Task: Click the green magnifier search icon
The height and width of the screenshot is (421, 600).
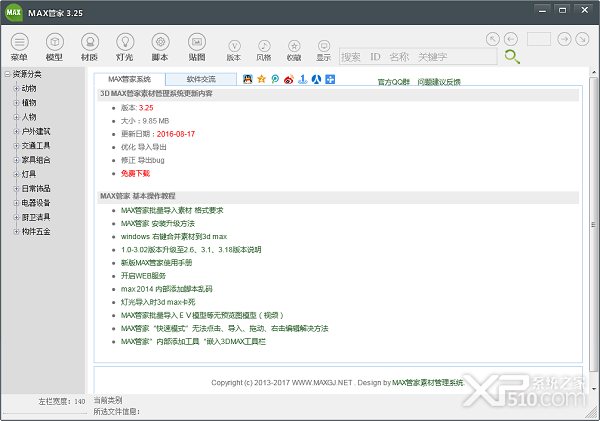Action: click(x=512, y=57)
